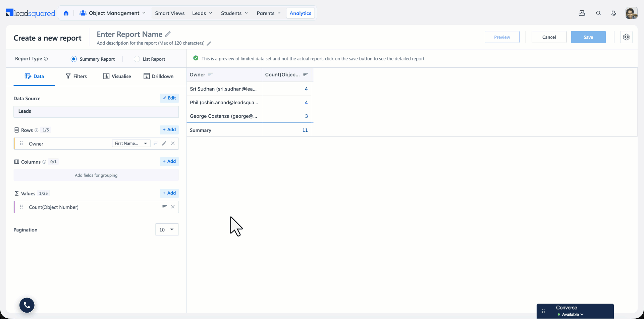Sort by Count(Objec... column header icon
The height and width of the screenshot is (319, 644).
coord(305,74)
